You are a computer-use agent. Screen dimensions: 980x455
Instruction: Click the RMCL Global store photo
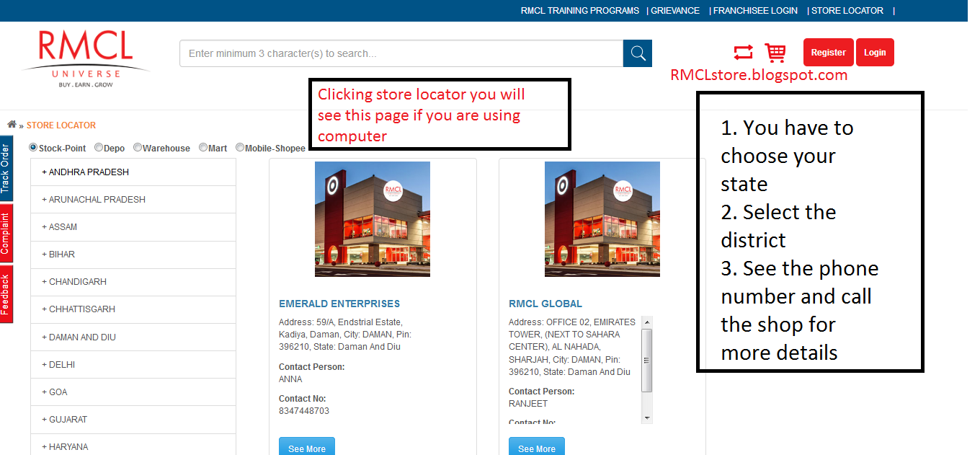[x=602, y=218]
